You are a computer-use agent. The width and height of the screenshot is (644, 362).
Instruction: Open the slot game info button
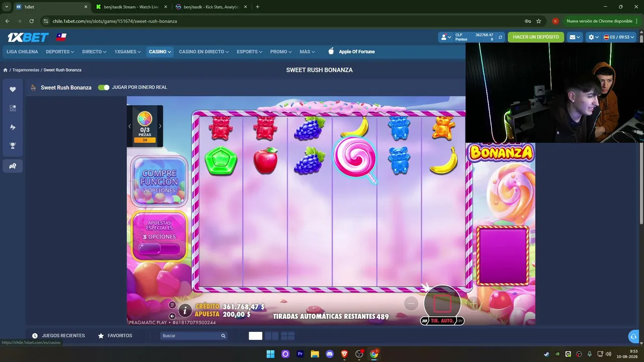pos(185,310)
